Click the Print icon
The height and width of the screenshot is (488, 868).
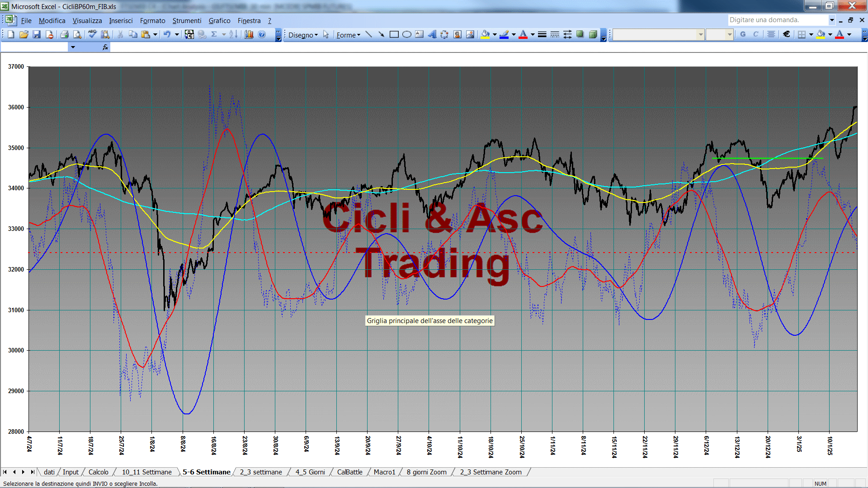pos(65,35)
